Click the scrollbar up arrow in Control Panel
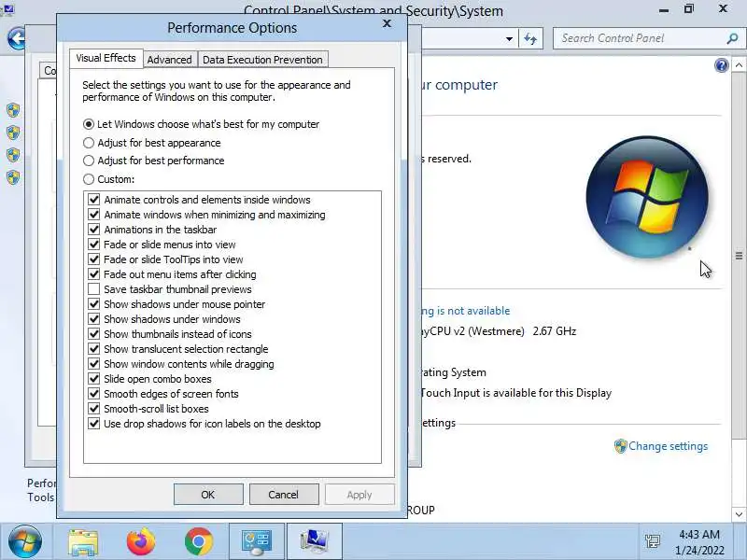747x560 pixels. (739, 65)
